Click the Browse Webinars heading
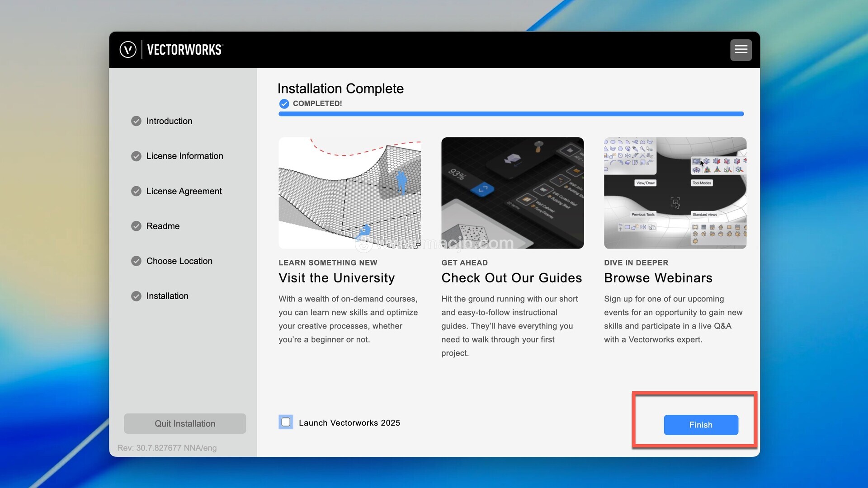The height and width of the screenshot is (488, 868). [x=658, y=278]
